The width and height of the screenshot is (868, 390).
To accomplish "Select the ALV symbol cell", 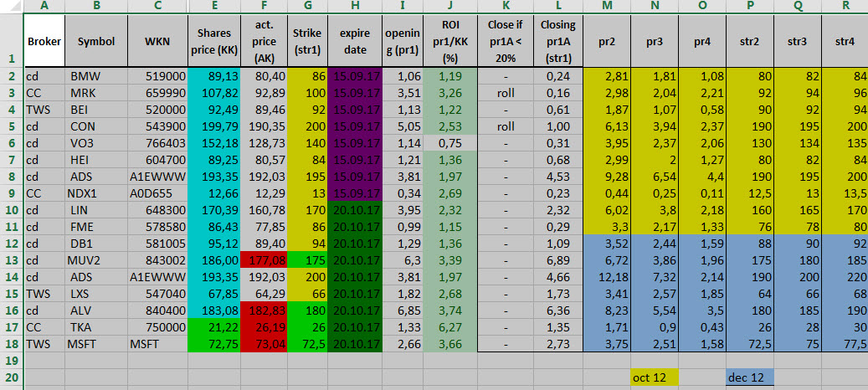I will (x=96, y=309).
